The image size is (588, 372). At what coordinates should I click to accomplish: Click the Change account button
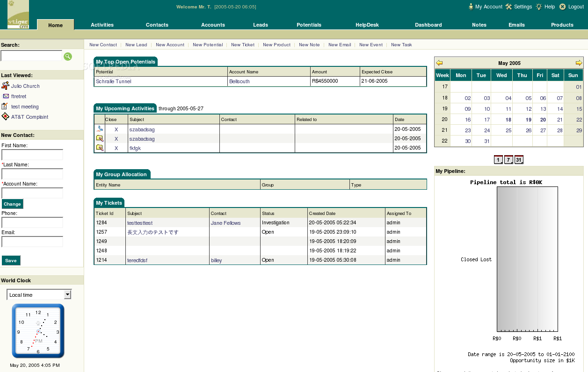click(12, 204)
